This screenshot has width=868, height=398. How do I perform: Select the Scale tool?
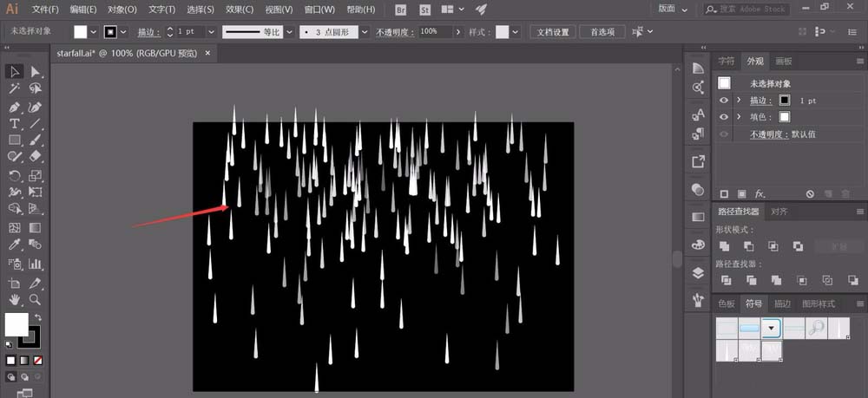point(36,176)
